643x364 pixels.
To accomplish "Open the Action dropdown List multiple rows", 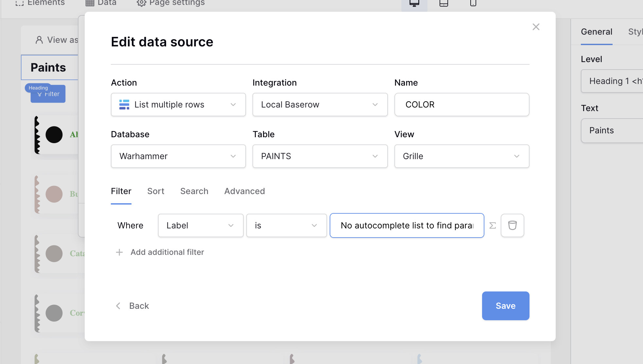I will click(178, 105).
